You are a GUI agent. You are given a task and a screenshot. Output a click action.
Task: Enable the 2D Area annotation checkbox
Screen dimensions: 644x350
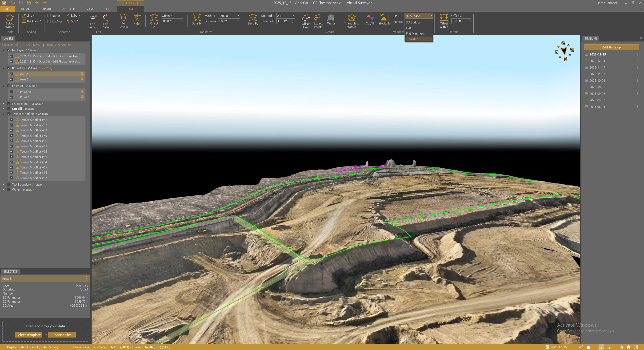[49, 21]
